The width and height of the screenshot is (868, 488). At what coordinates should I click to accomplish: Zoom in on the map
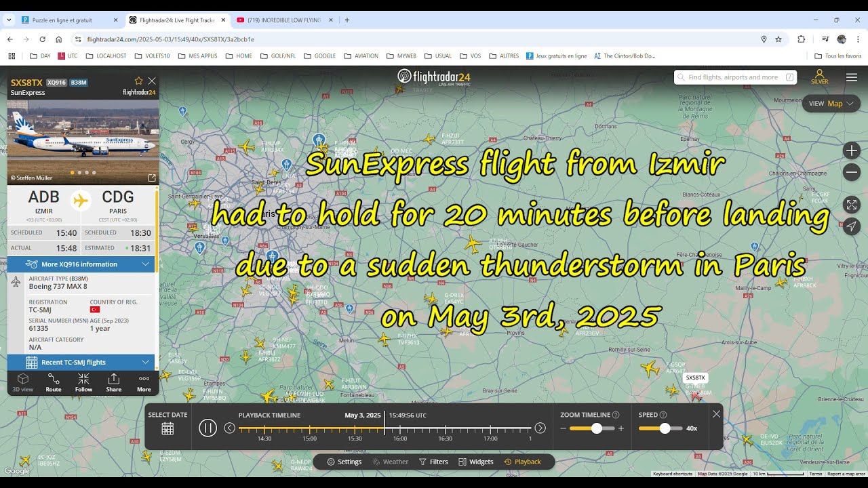(x=852, y=150)
